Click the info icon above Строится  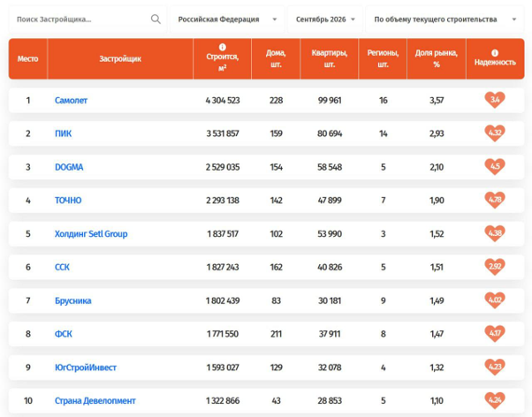222,47
